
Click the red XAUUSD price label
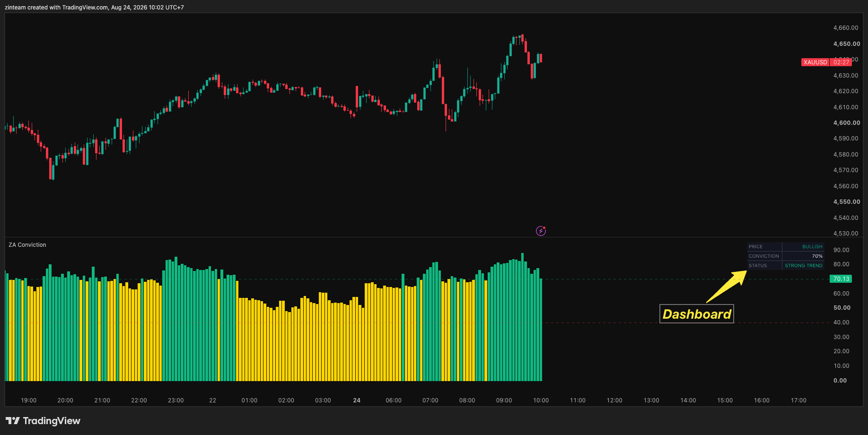click(x=826, y=62)
